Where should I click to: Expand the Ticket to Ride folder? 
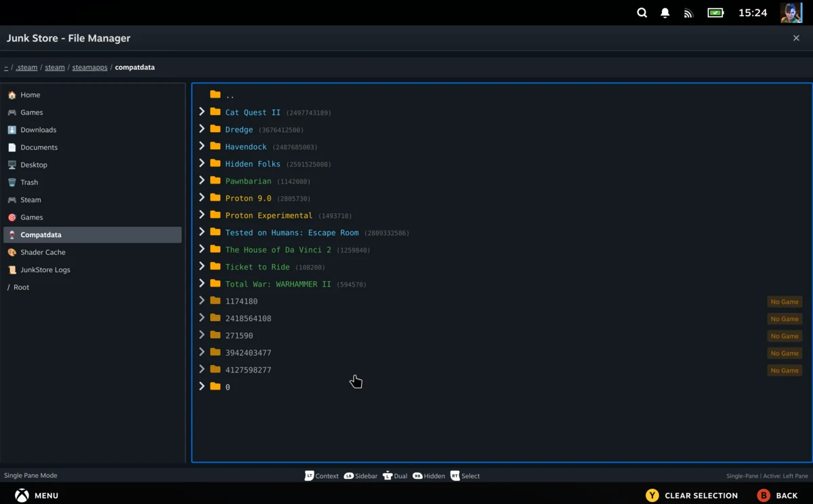(x=202, y=266)
